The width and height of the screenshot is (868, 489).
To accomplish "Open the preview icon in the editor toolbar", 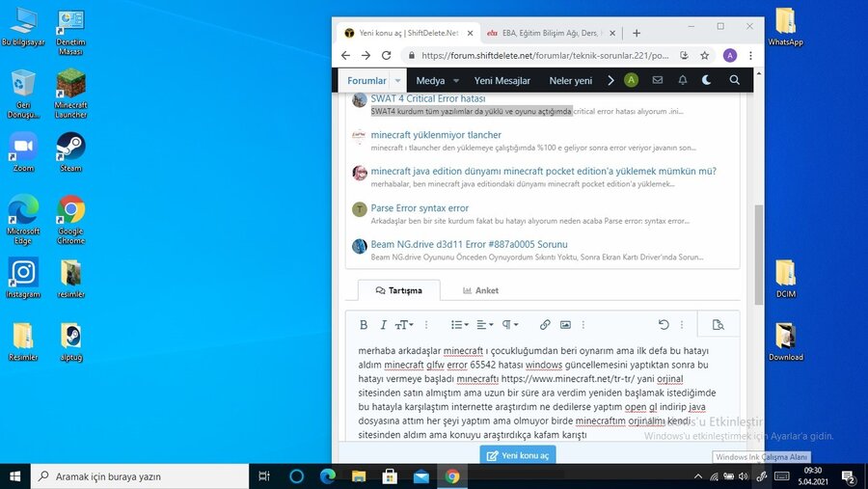I will coord(718,325).
